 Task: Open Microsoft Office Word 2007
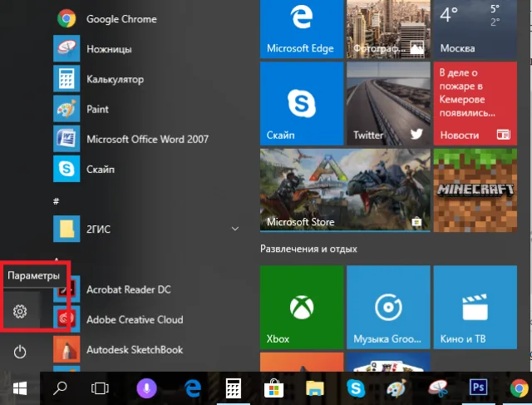[x=148, y=139]
